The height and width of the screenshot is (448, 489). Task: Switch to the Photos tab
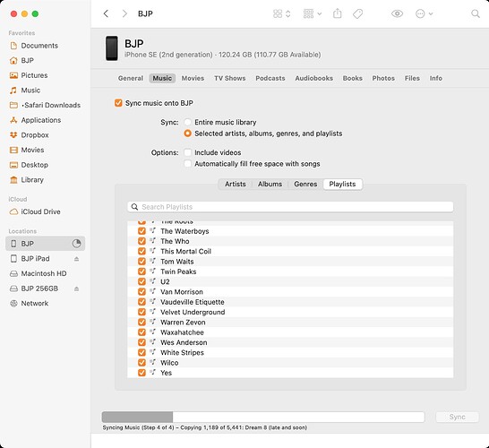pos(383,78)
